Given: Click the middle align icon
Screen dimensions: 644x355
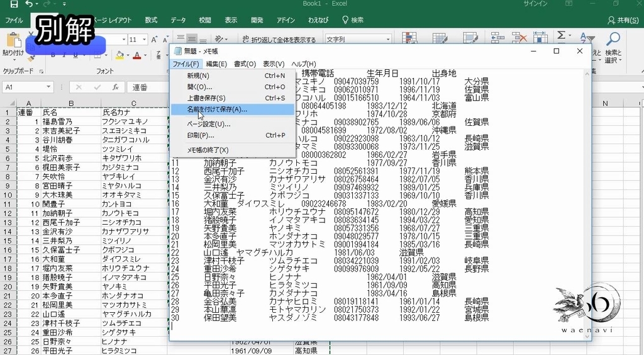Looking at the screenshot, I should tap(191, 38).
